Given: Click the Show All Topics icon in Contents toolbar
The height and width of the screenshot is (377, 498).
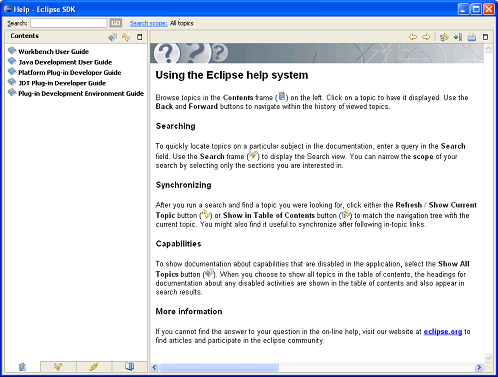Looking at the screenshot, I should 112,37.
